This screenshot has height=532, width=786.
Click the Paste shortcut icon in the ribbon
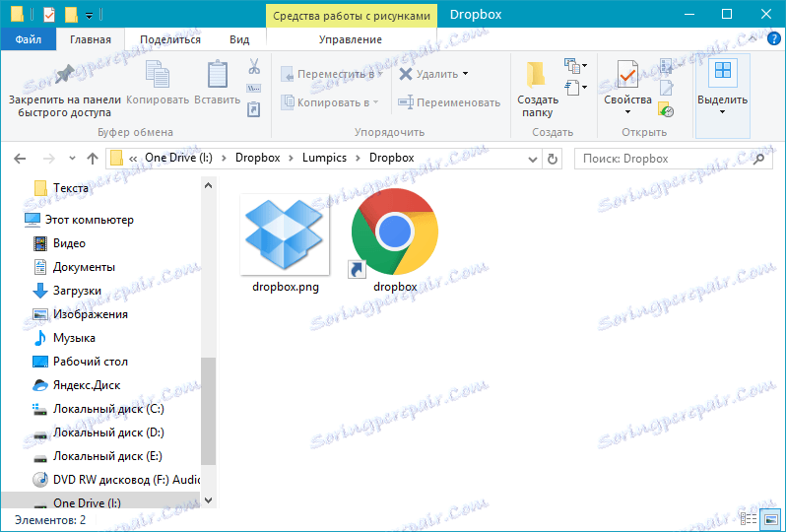(254, 109)
